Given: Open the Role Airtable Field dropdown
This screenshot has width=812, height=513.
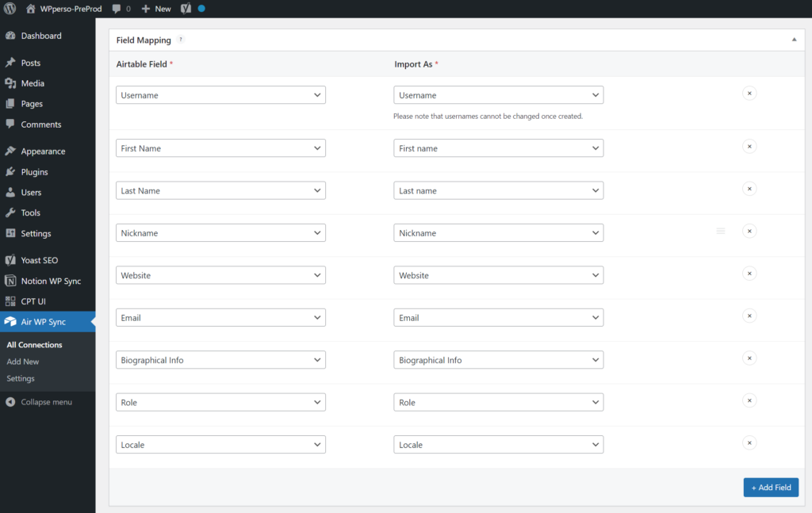Looking at the screenshot, I should point(220,403).
